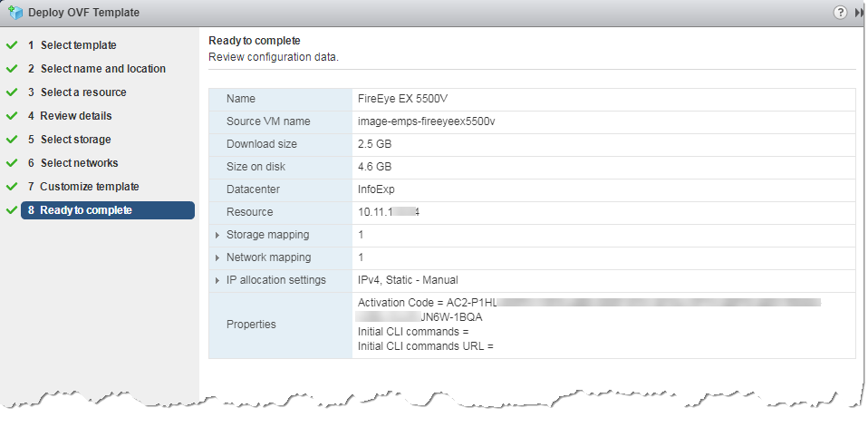
Task: Click green checkmark beside Ready to complete
Action: click(x=12, y=210)
